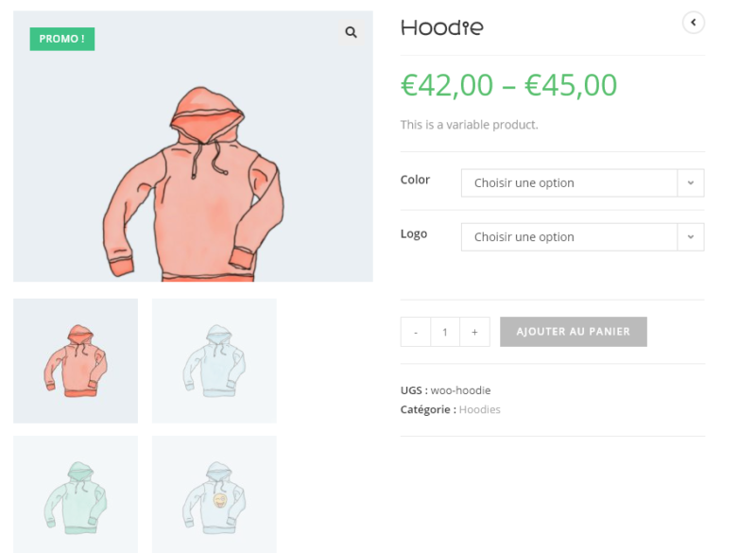The height and width of the screenshot is (553, 756).
Task: Select the hoodie with logo thumbnail
Action: (215, 494)
